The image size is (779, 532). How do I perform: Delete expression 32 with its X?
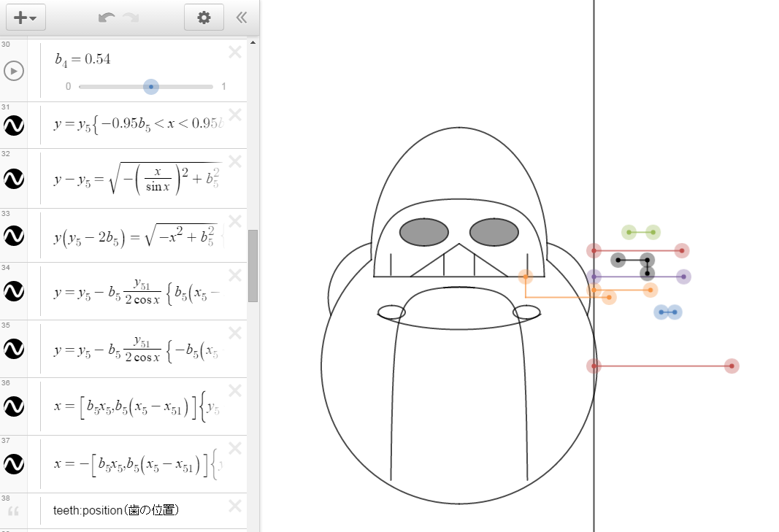click(x=235, y=161)
